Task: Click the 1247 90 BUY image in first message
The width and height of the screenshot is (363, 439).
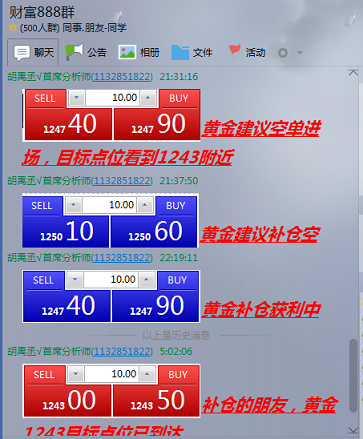Action: coord(157,124)
